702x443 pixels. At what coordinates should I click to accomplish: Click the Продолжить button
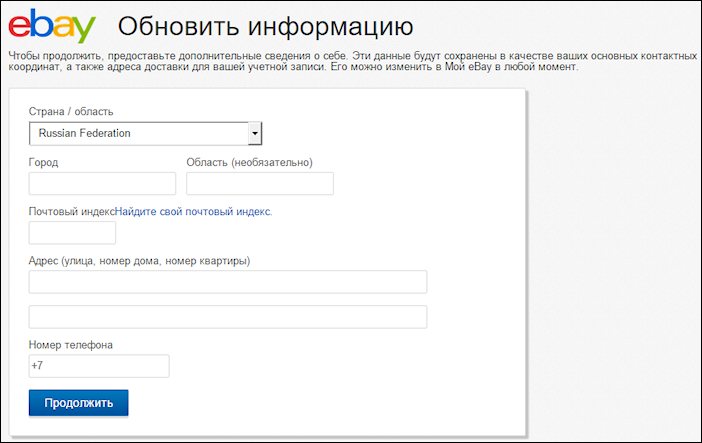(78, 403)
